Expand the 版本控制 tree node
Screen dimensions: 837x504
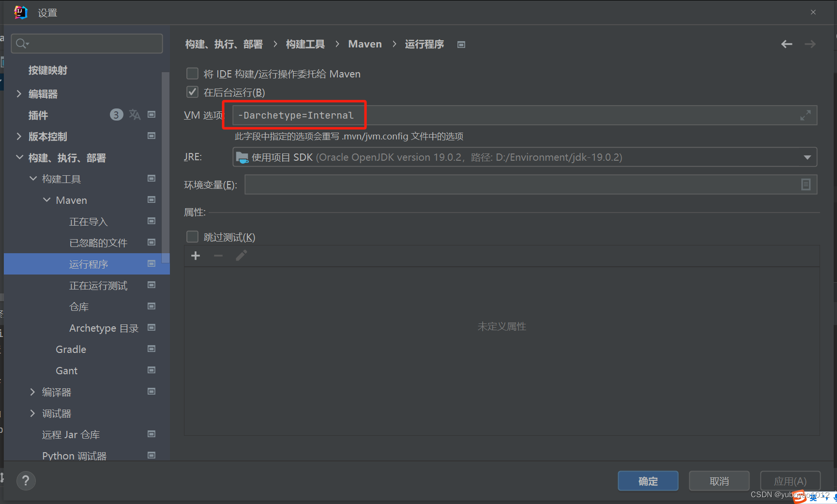[19, 136]
